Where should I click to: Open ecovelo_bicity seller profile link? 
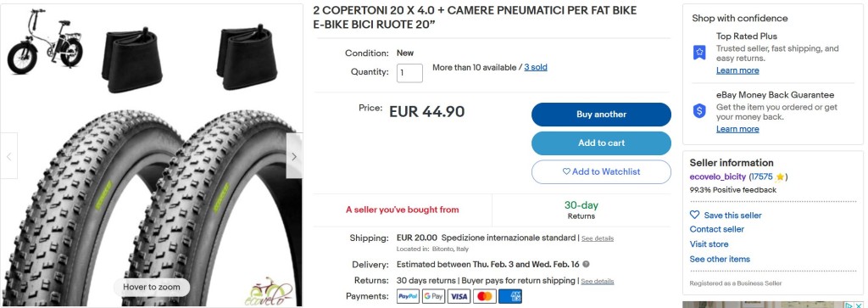point(718,177)
